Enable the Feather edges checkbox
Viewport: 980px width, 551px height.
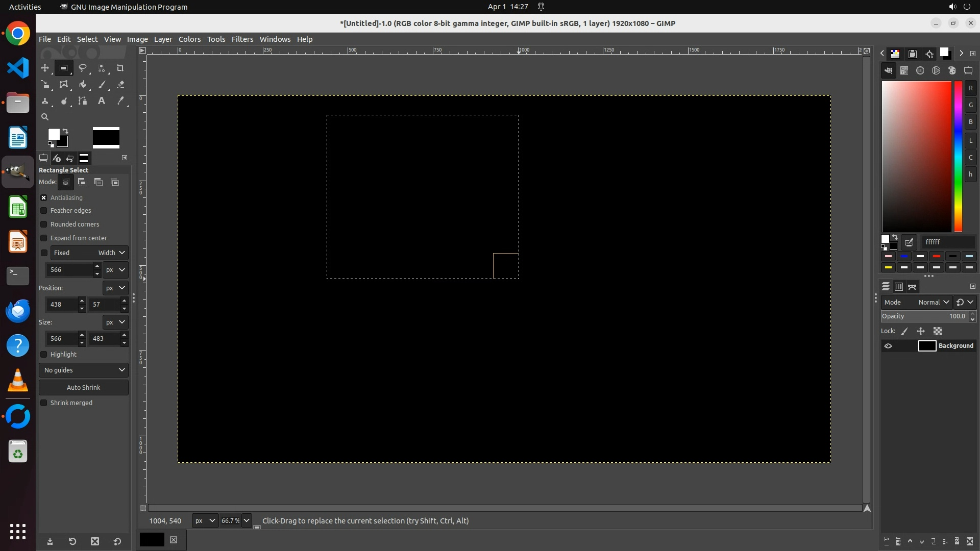(44, 211)
